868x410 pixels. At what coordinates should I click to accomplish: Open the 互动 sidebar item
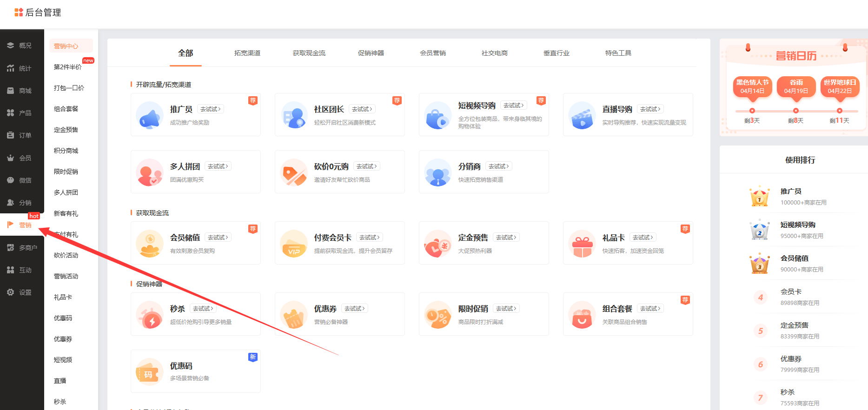click(19, 270)
